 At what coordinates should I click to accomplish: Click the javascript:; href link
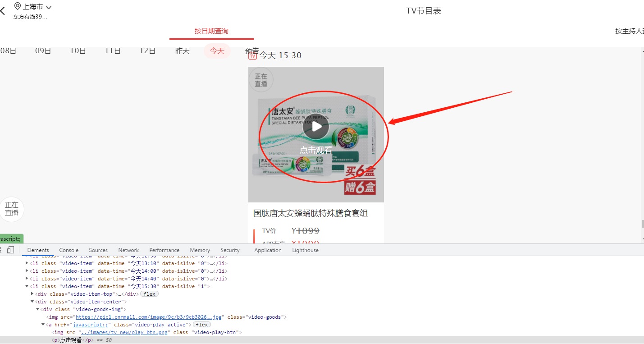point(90,325)
